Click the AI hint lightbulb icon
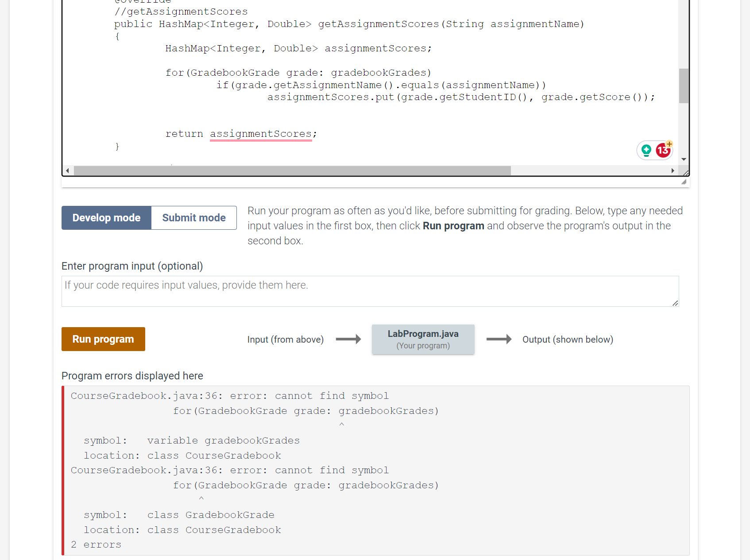The width and height of the screenshot is (750, 560). pos(646,150)
